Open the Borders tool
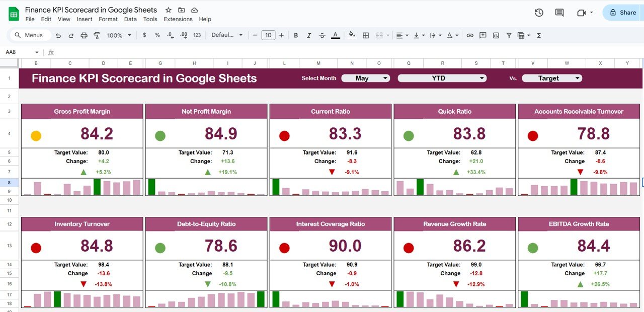This screenshot has width=644, height=312. click(x=366, y=35)
